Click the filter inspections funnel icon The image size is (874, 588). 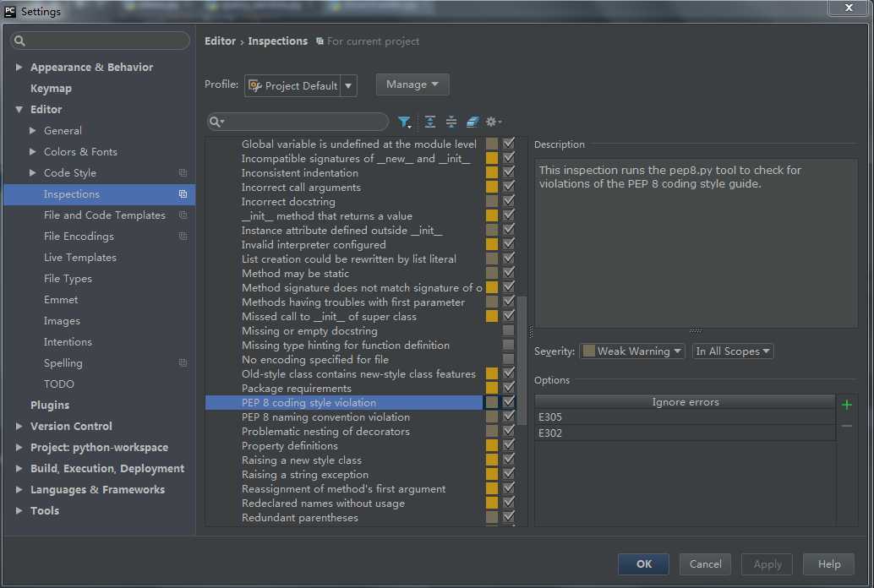[405, 122]
